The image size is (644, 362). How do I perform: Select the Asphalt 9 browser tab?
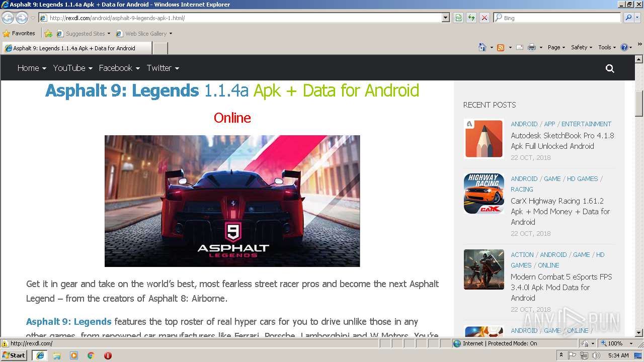[76, 48]
